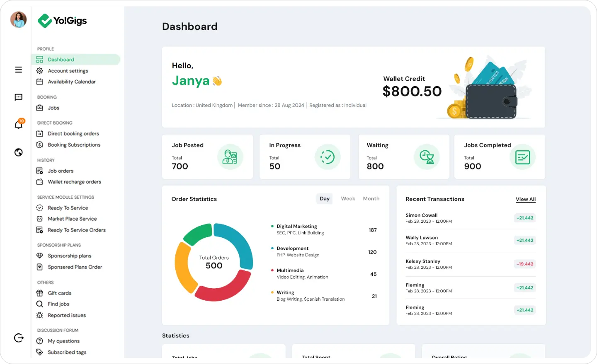Click the profile avatar at top left
This screenshot has width=597, height=364.
[18, 19]
